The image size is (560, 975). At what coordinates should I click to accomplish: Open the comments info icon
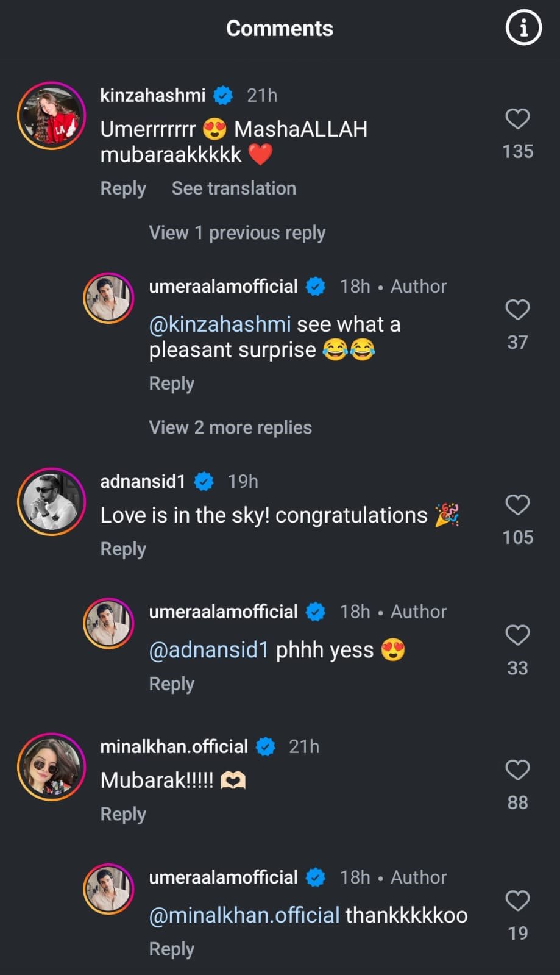[x=523, y=28]
